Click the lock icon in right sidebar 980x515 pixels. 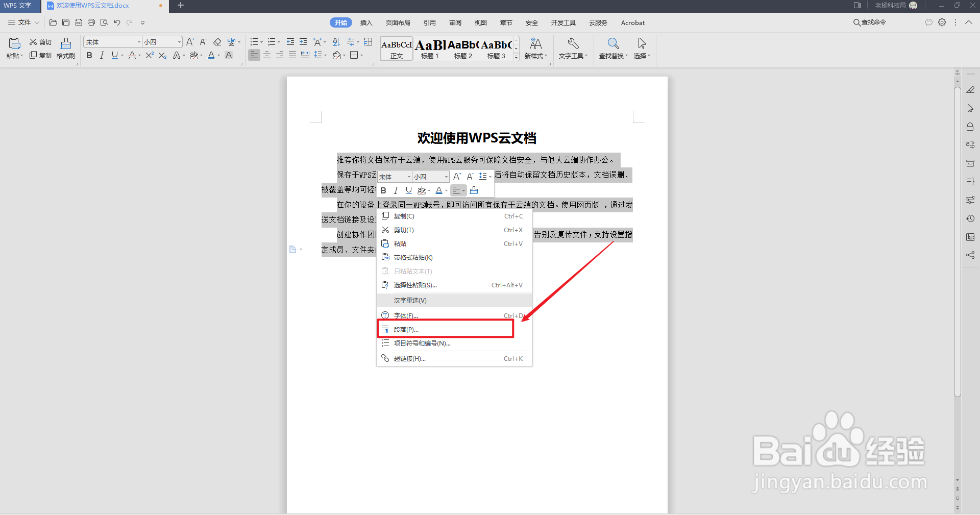point(970,127)
